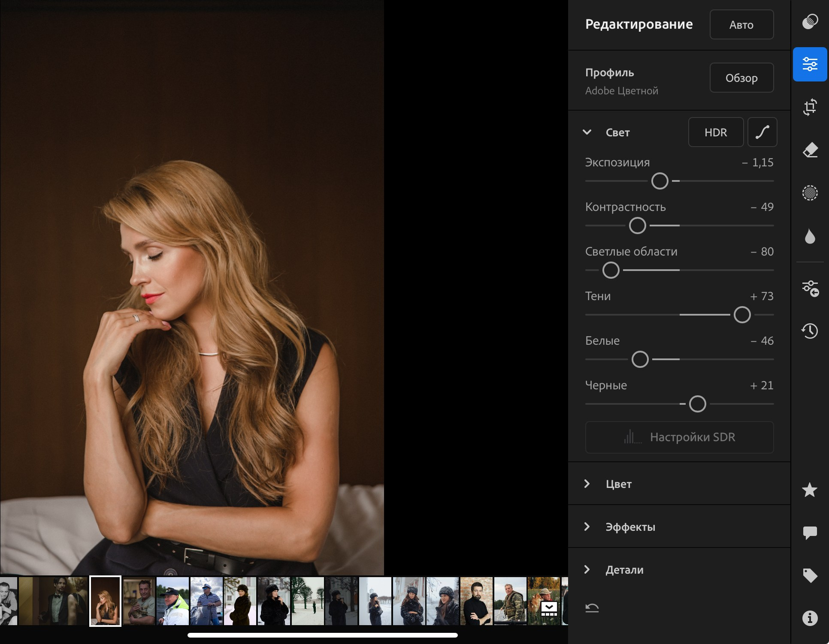Toggle the filmstrip visibility icon
The width and height of the screenshot is (829, 644).
click(x=549, y=608)
